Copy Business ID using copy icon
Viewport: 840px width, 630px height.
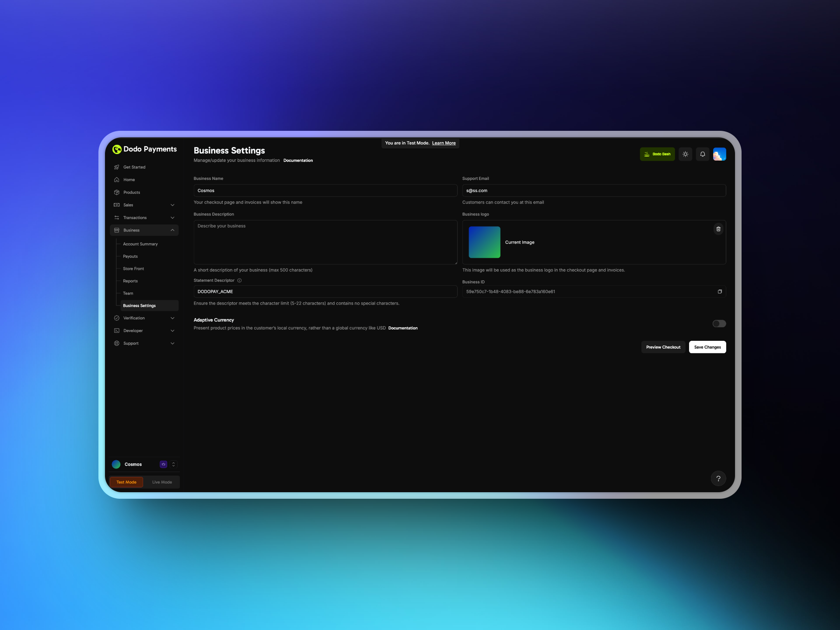click(x=720, y=291)
